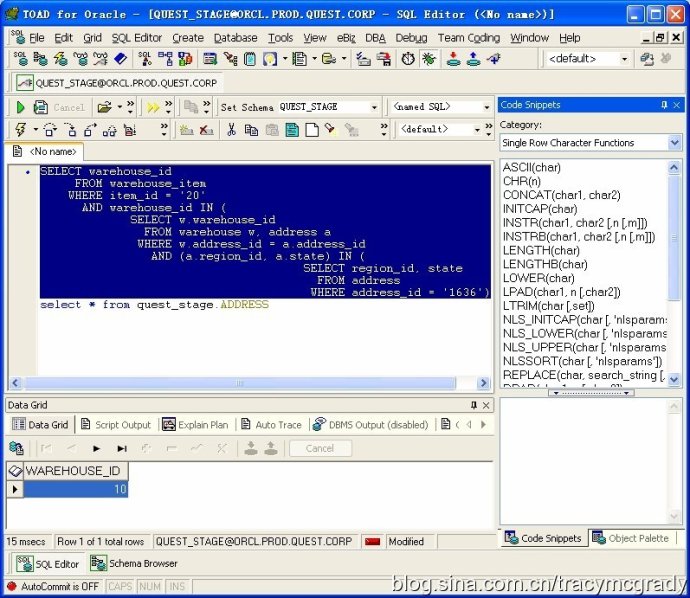Execute statement with green play button

tap(20, 107)
